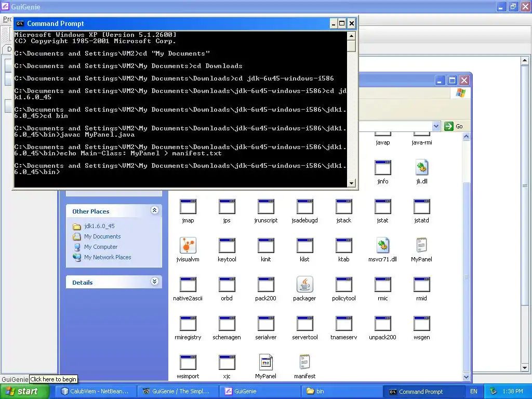Viewport: 532px width, 399px height.
Task: Click the GuiGenie window scroll down arrow
Action: coord(525,367)
